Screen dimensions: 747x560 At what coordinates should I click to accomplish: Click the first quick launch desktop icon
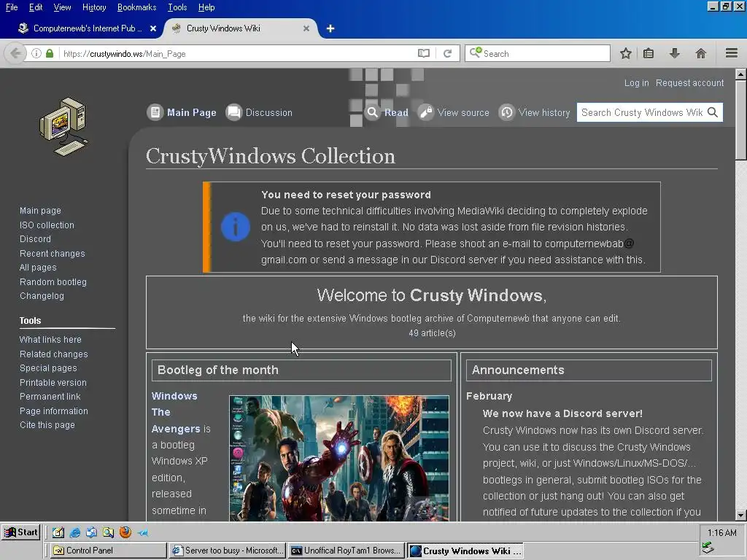[x=58, y=532]
